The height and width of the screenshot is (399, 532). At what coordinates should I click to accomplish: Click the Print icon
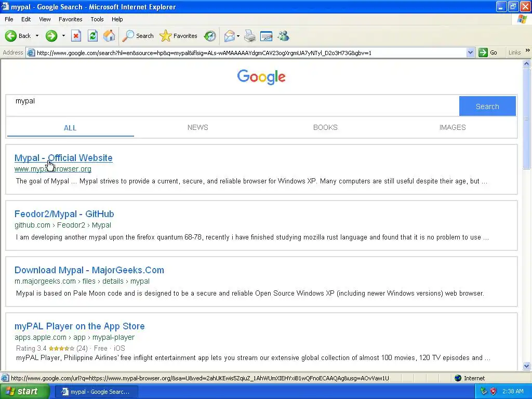(x=250, y=36)
